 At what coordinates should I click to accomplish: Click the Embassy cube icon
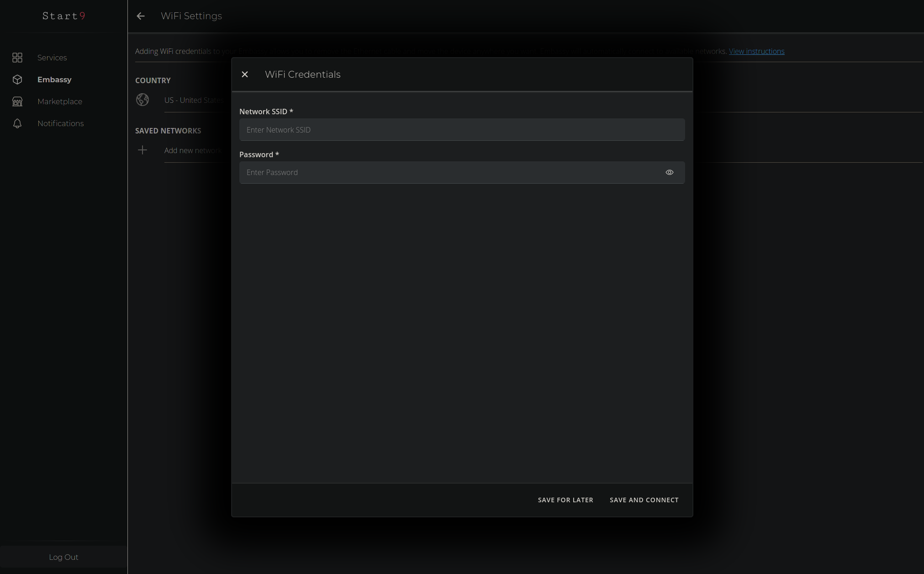(17, 80)
